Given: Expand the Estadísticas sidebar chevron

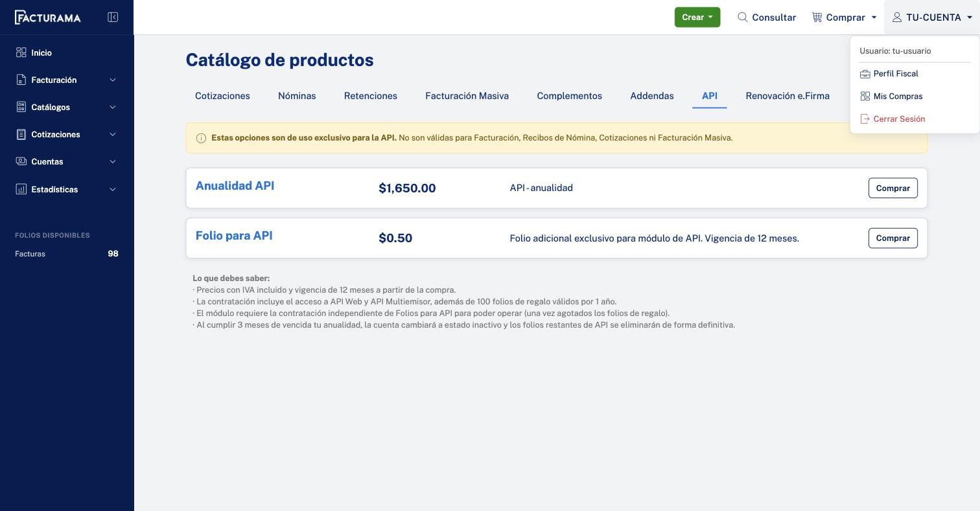Looking at the screenshot, I should 113,189.
